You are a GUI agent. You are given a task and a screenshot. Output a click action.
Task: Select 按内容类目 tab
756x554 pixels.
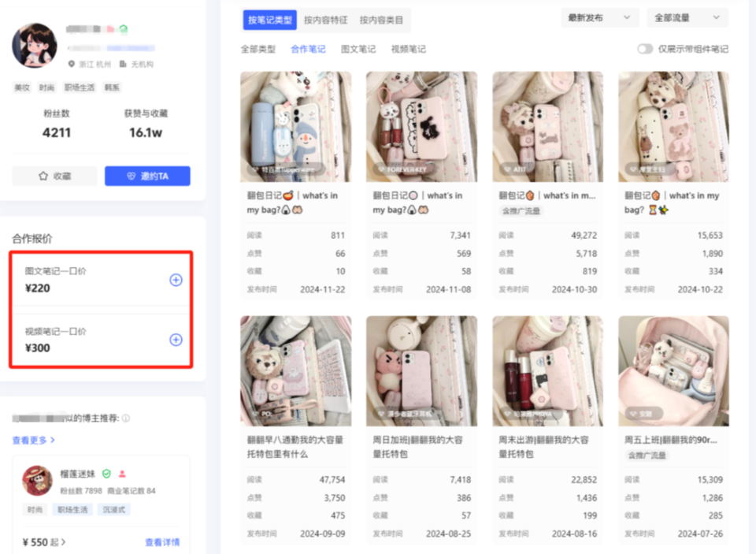pos(381,20)
